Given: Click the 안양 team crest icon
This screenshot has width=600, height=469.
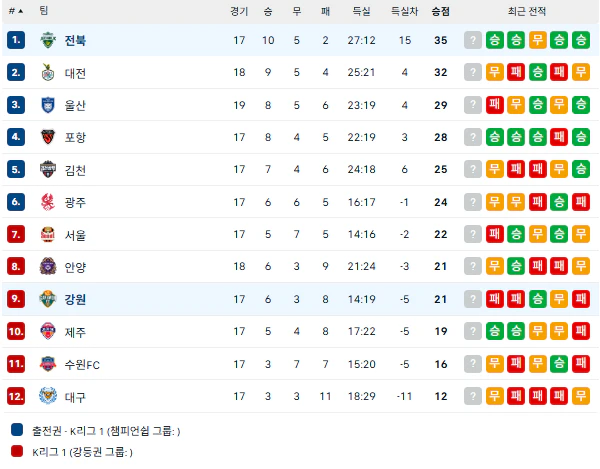Looking at the screenshot, I should pyautogui.click(x=48, y=266).
